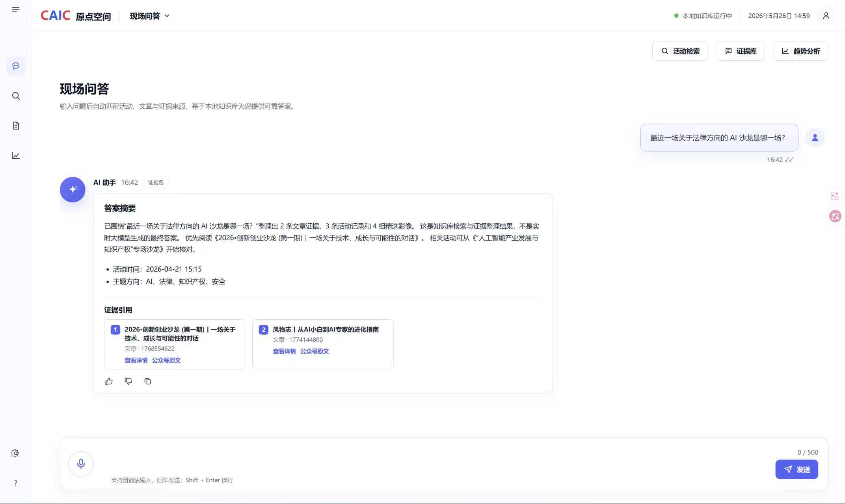The width and height of the screenshot is (845, 504).
Task: Click the evidence number 1 badge
Action: 115,330
